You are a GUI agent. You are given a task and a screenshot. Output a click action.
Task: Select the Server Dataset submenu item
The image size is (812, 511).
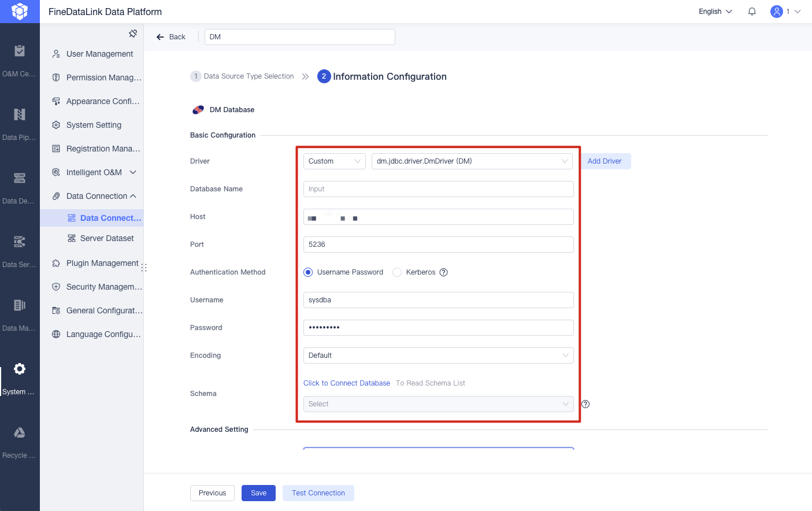point(92,238)
